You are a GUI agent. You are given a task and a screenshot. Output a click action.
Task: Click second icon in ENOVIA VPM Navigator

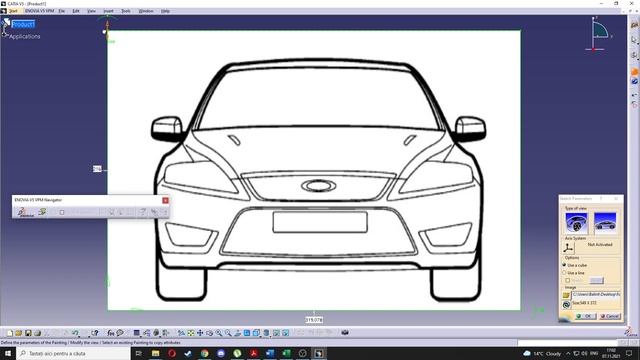click(x=42, y=211)
